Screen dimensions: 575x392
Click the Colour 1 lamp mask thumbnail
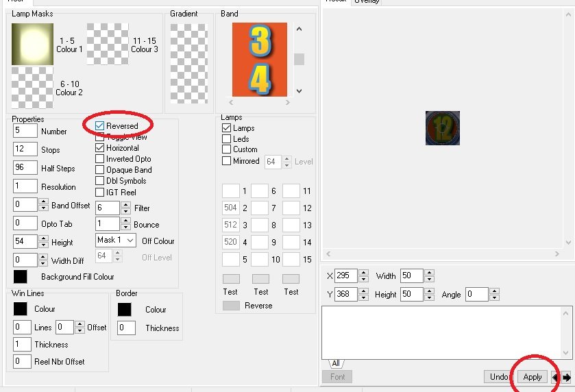coord(32,45)
